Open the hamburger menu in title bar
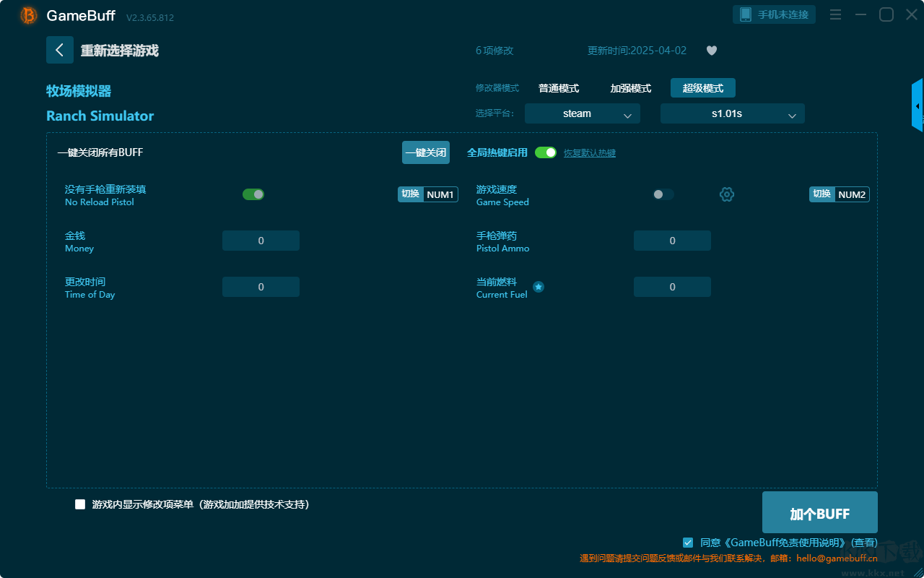This screenshot has height=578, width=924. (835, 14)
